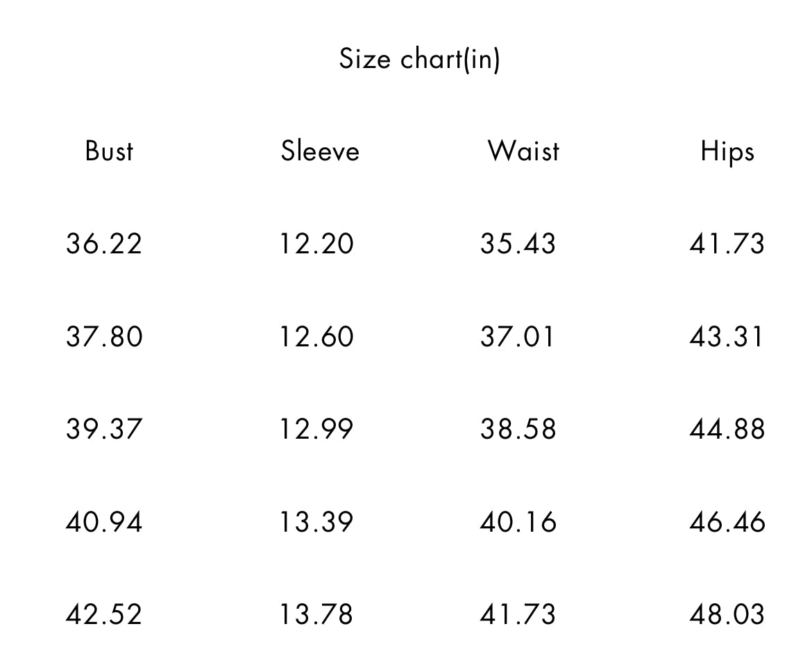The image size is (812, 665).
Task: Click the waist value 37.01
Action: (x=517, y=337)
